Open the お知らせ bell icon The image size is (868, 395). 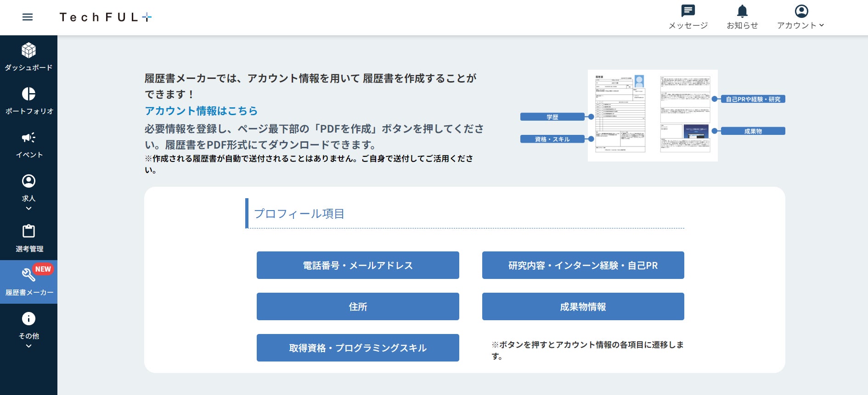[742, 11]
